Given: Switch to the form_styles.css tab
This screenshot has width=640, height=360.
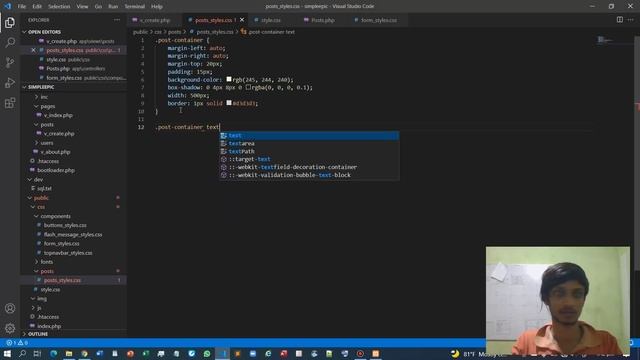Looking at the screenshot, I should pos(378,20).
